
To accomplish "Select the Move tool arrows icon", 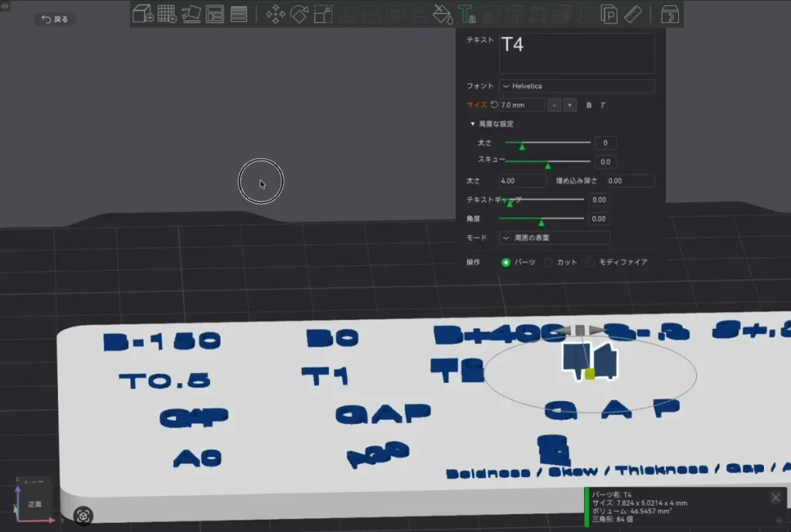I will (x=276, y=14).
